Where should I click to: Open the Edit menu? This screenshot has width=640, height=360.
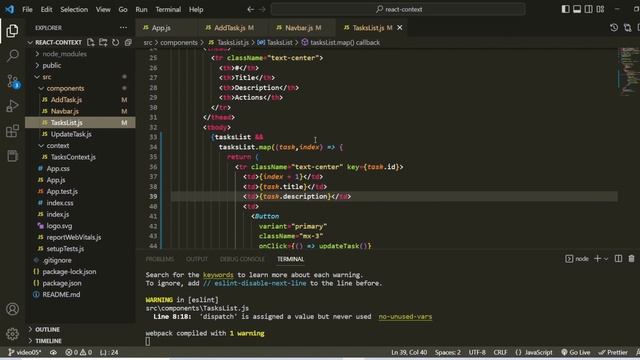pos(47,9)
